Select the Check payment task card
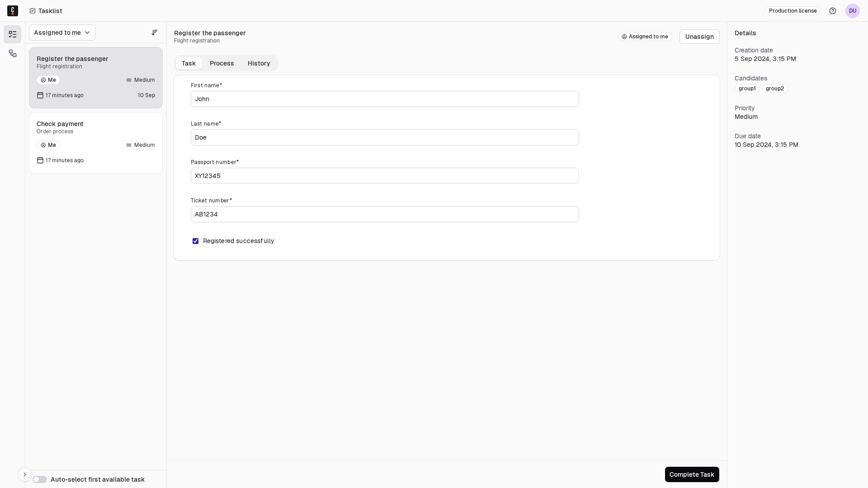868x488 pixels. (x=96, y=143)
